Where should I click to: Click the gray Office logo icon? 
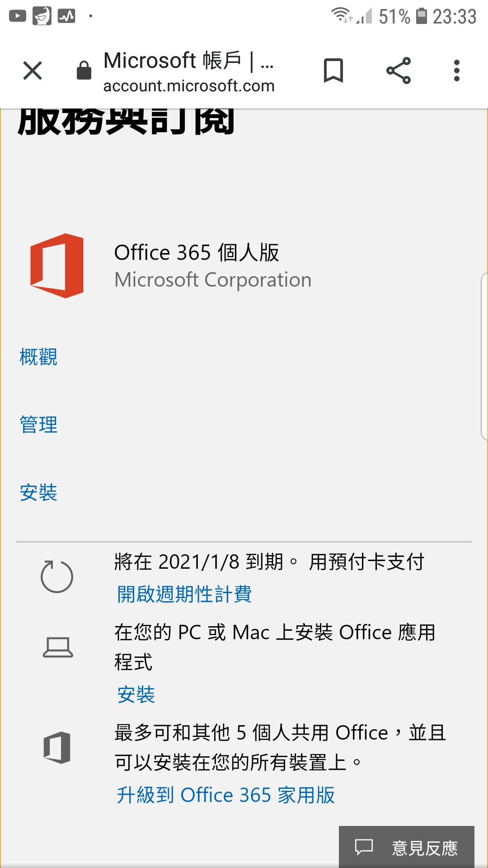(57, 747)
